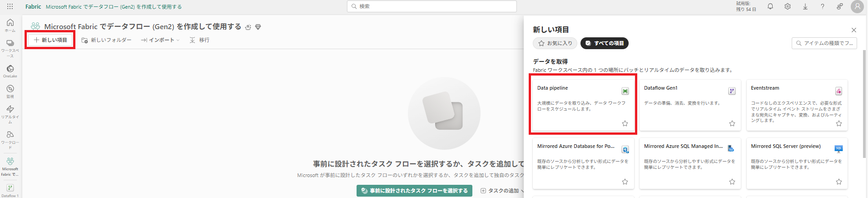This screenshot has height=198, width=868.
Task: Select the Dataflow Gen1 card
Action: click(690, 105)
